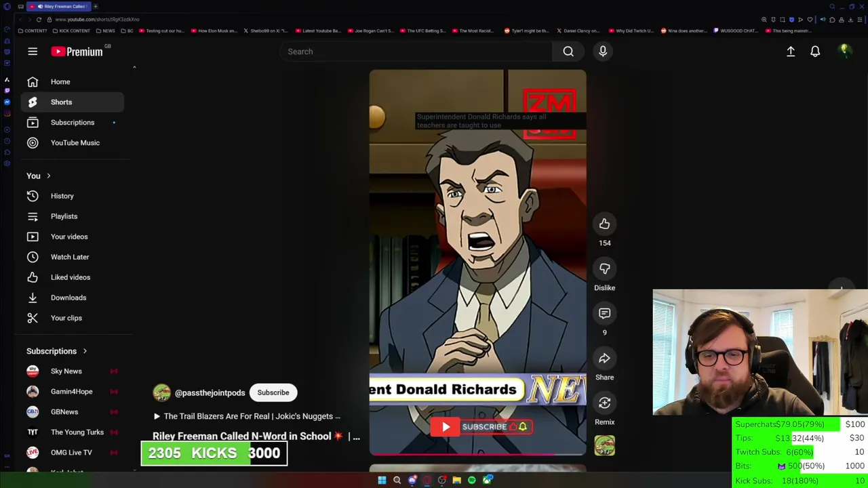Open the sound source thumbnail below Remix

pyautogui.click(x=604, y=445)
